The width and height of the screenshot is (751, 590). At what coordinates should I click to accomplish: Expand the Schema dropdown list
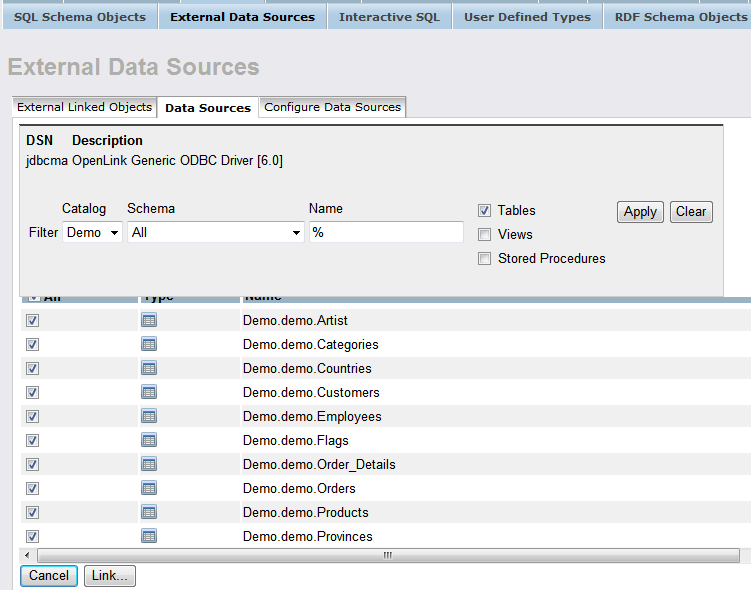215,232
